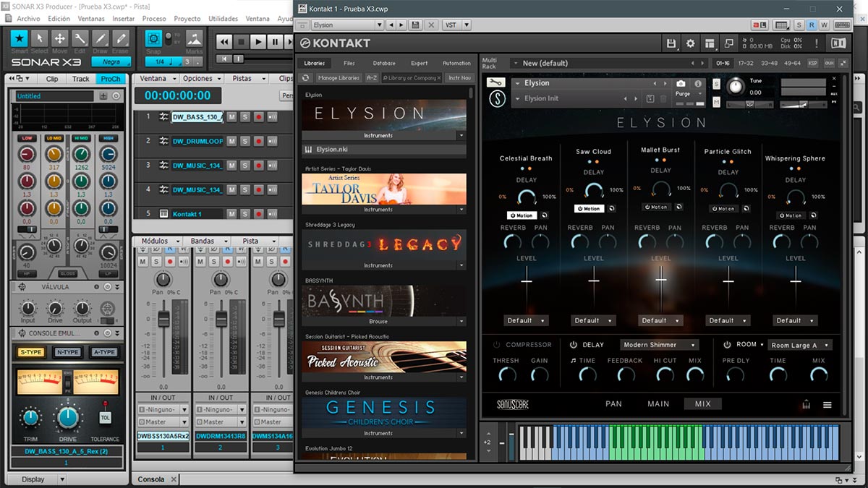Open Kontakt options gear icon
868x488 pixels.
[690, 43]
